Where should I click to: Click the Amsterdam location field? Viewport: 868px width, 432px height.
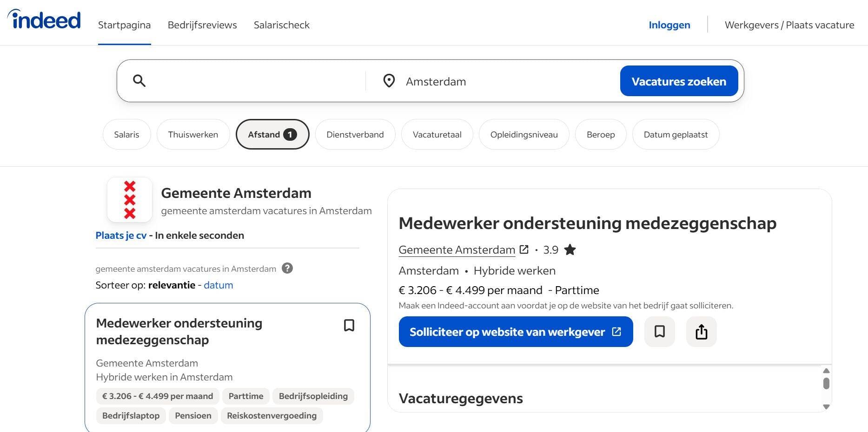pos(507,81)
